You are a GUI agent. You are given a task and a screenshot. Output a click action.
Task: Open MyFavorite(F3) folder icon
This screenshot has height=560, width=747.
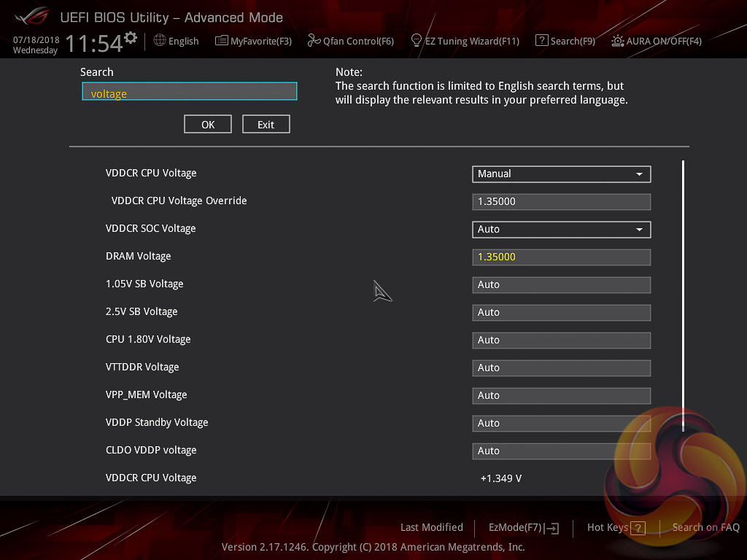pos(222,41)
